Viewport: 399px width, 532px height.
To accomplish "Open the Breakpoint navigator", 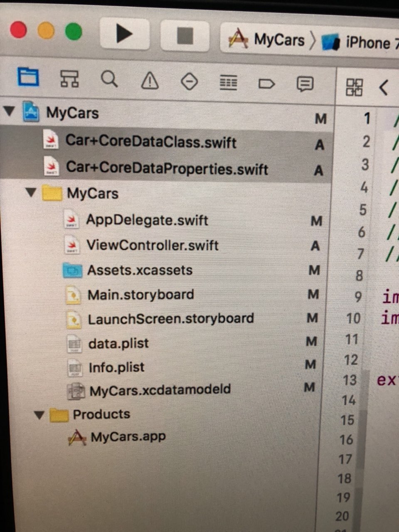I will pos(266,84).
